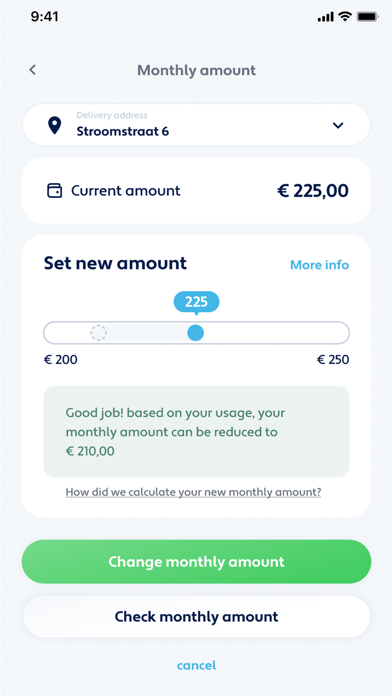Screen dimensions: 392x696
Task: Open 'How did we calculate your new monthly amount?'
Action: pos(194,492)
